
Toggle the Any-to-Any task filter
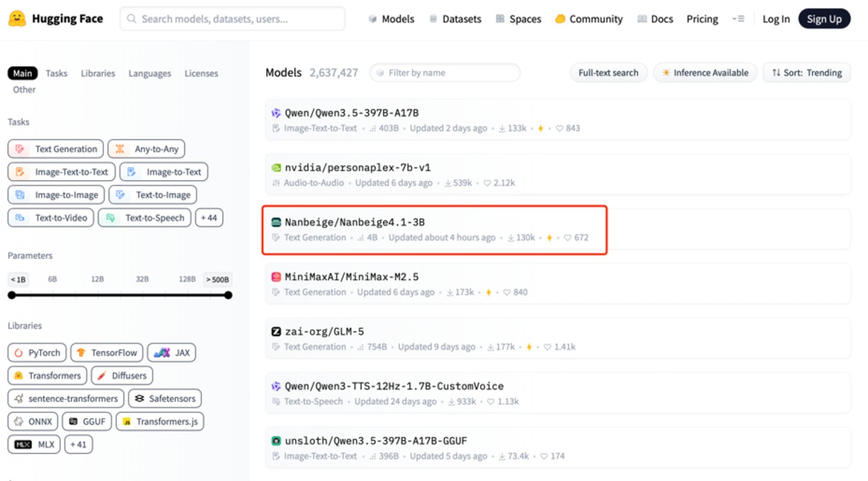click(147, 149)
